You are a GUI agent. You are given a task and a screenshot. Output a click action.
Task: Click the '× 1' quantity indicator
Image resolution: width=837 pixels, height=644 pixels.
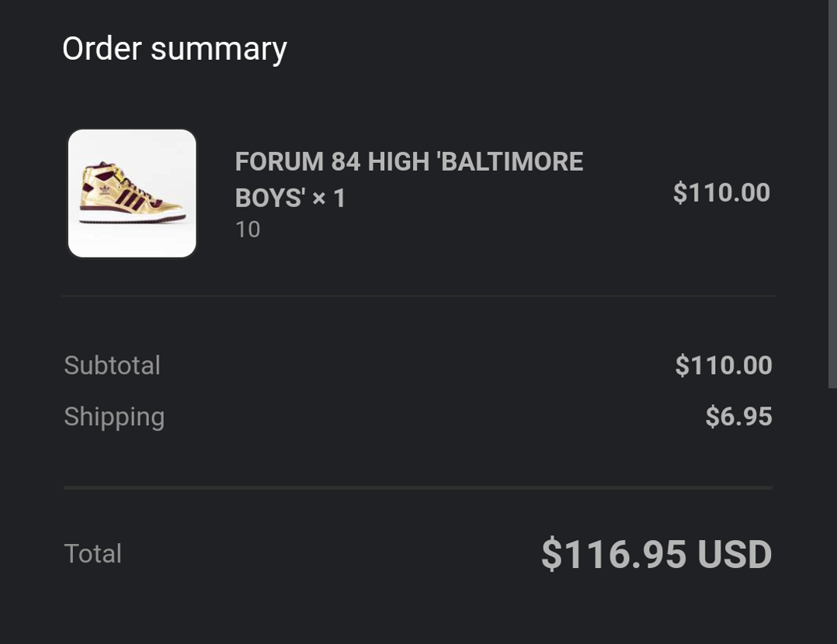[329, 199]
